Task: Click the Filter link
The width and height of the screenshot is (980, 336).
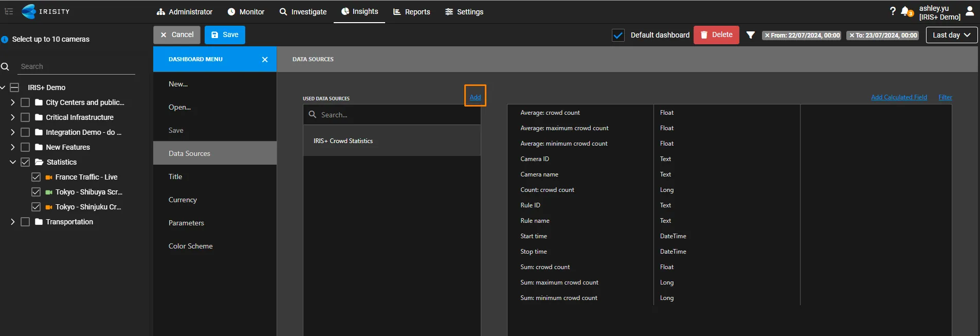Action: [945, 97]
